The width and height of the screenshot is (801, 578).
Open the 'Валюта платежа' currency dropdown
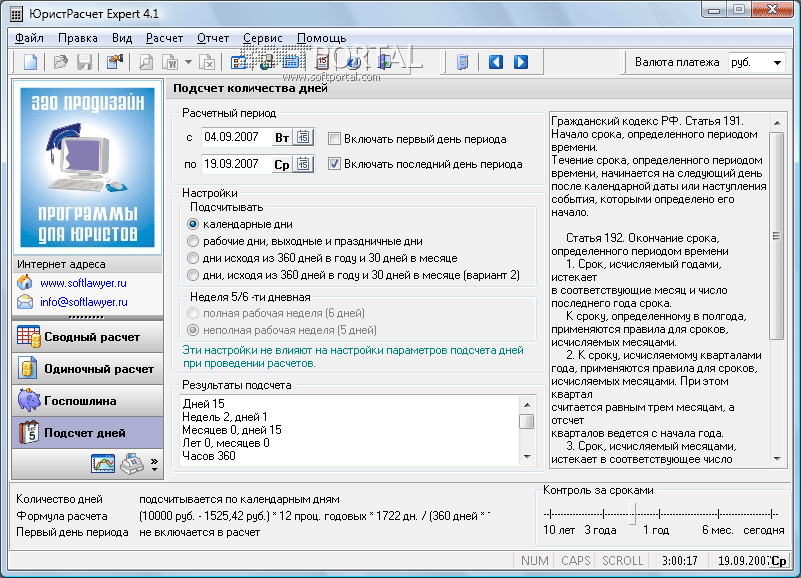click(777, 62)
